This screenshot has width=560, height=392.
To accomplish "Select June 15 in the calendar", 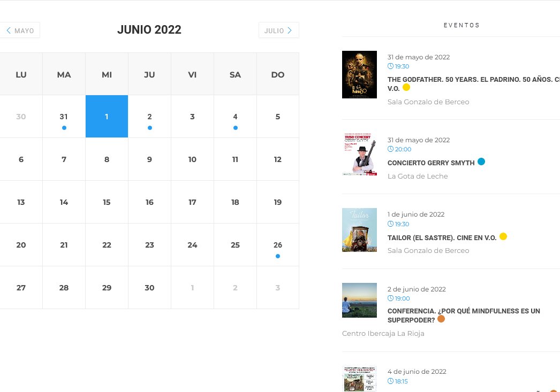I will (107, 202).
